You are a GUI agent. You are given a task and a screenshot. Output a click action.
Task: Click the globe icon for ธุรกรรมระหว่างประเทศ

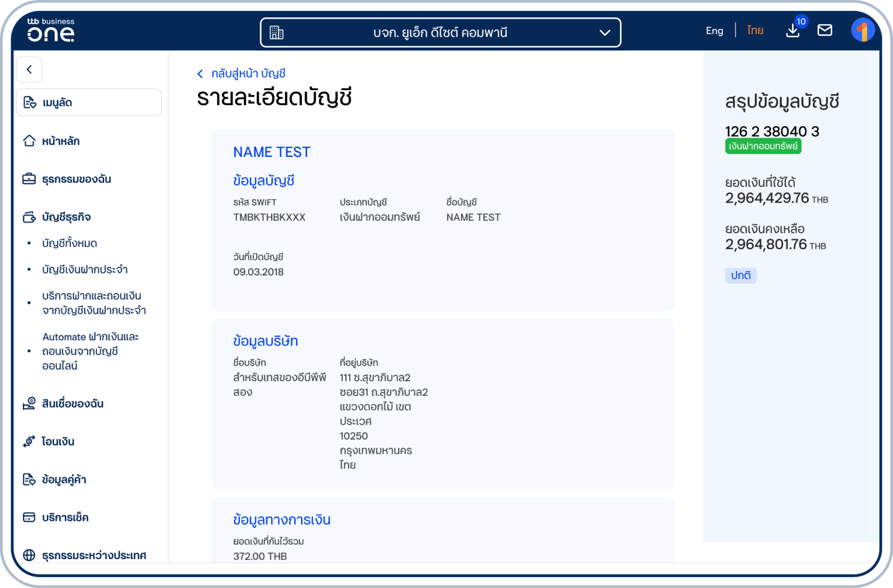coord(29,554)
